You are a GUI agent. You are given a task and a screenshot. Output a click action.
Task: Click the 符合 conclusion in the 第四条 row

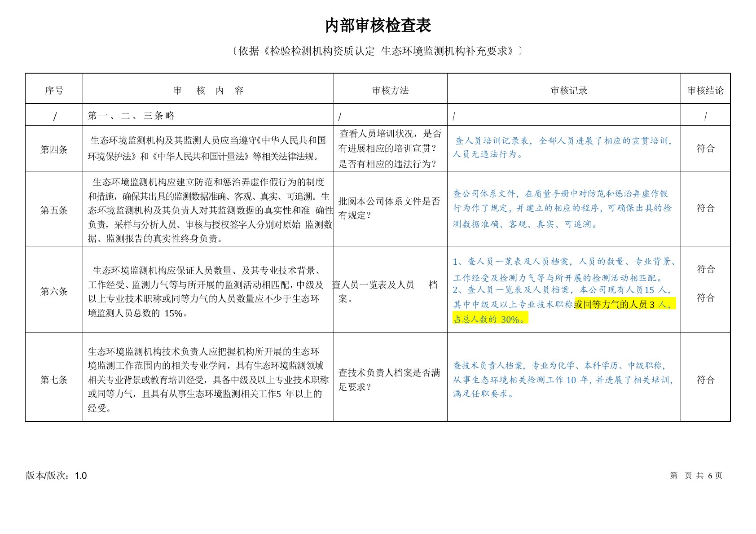coord(705,148)
